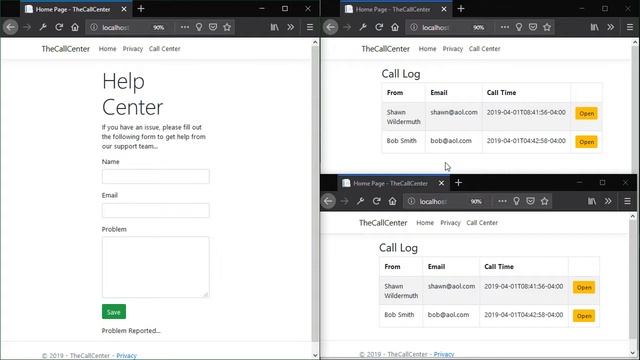This screenshot has width=640, height=360.
Task: Click localhost address bar in left window
Action: (116, 27)
